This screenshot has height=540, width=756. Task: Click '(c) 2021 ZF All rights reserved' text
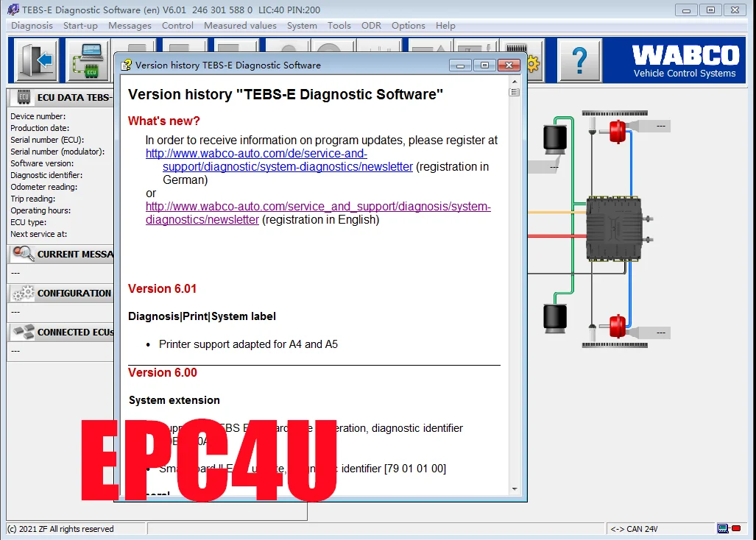tap(61, 529)
